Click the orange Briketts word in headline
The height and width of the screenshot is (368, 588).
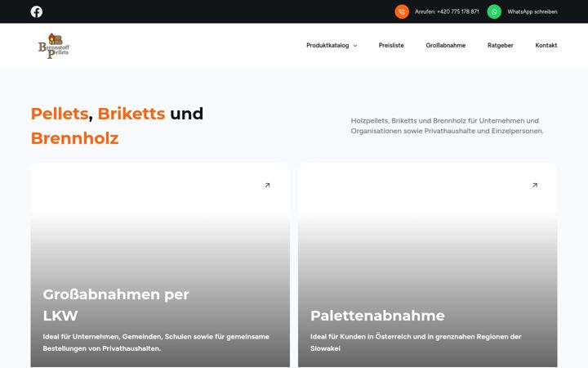click(131, 114)
